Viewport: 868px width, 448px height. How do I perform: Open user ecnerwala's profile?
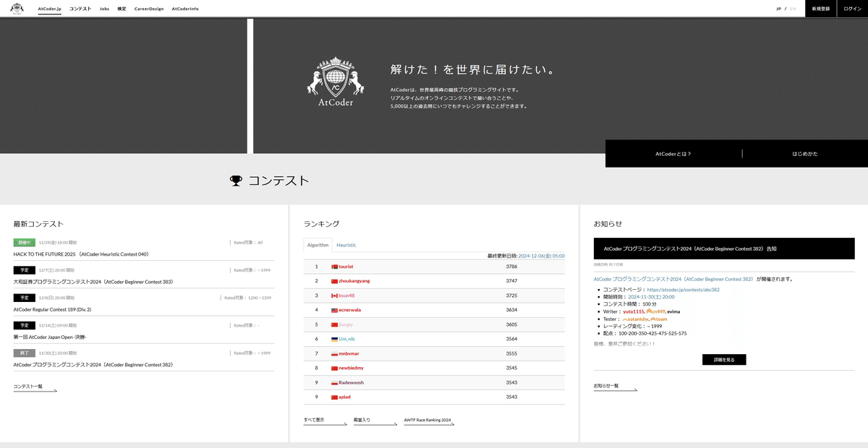pyautogui.click(x=349, y=310)
